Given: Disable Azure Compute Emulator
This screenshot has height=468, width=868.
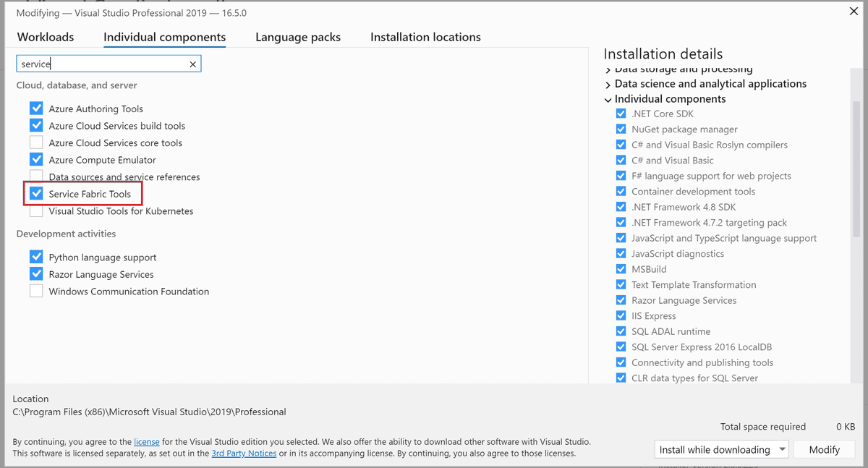Looking at the screenshot, I should [36, 159].
